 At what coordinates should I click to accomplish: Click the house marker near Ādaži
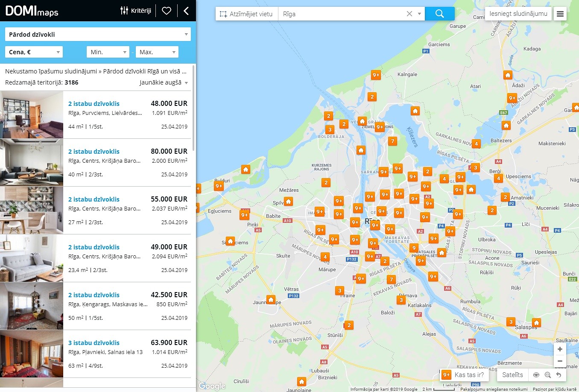point(508,75)
